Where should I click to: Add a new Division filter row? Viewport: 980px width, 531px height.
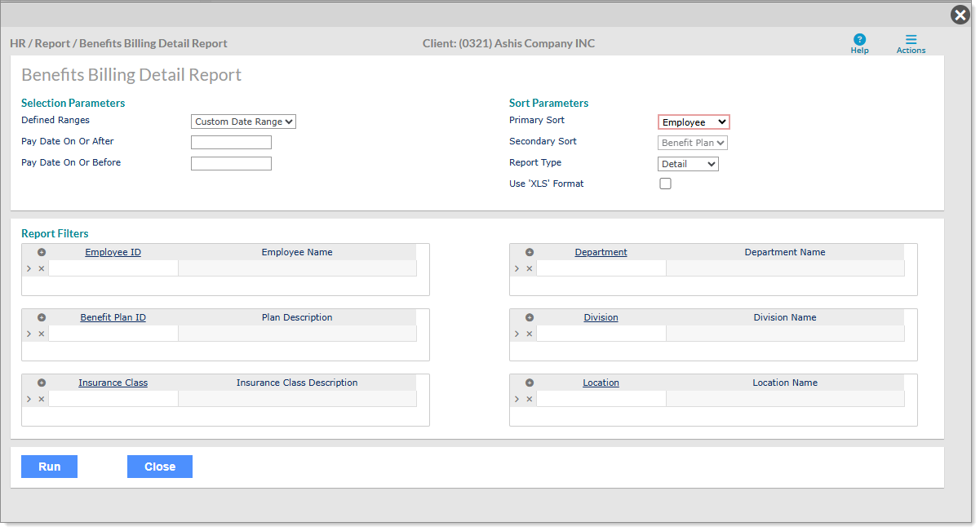pyautogui.click(x=530, y=317)
